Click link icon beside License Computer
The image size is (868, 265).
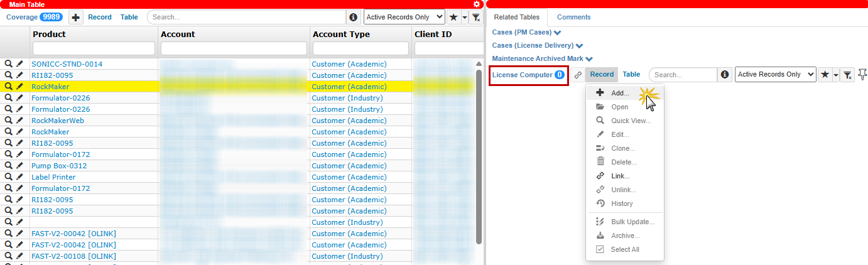(x=578, y=75)
